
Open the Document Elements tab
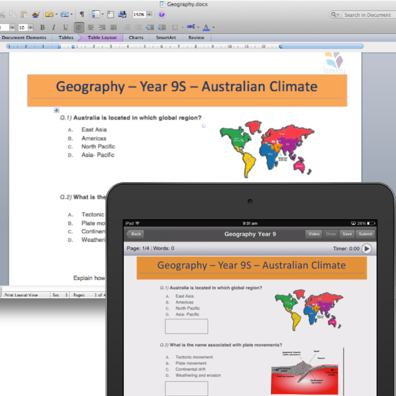click(x=24, y=38)
